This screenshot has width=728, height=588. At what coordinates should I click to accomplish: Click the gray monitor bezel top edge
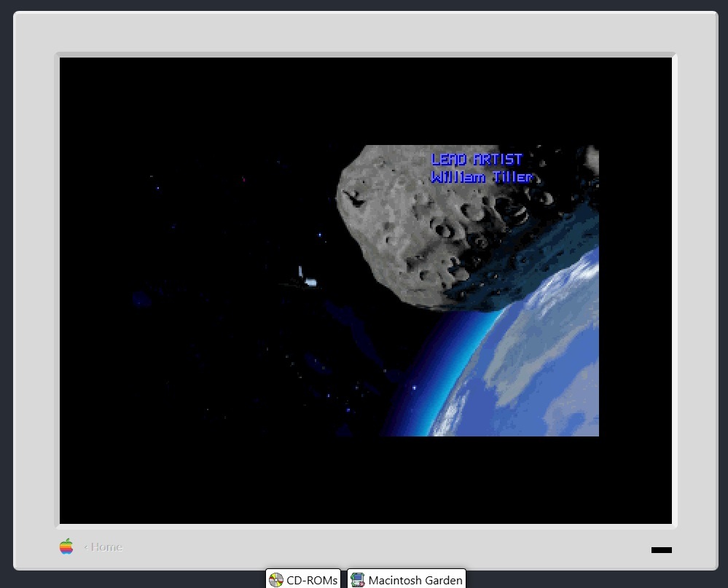tap(364, 33)
